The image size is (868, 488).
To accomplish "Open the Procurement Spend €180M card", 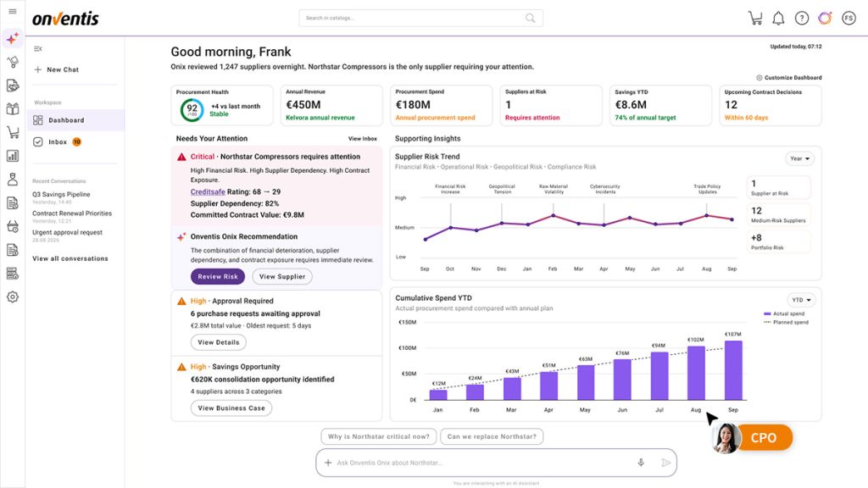I will click(441, 105).
